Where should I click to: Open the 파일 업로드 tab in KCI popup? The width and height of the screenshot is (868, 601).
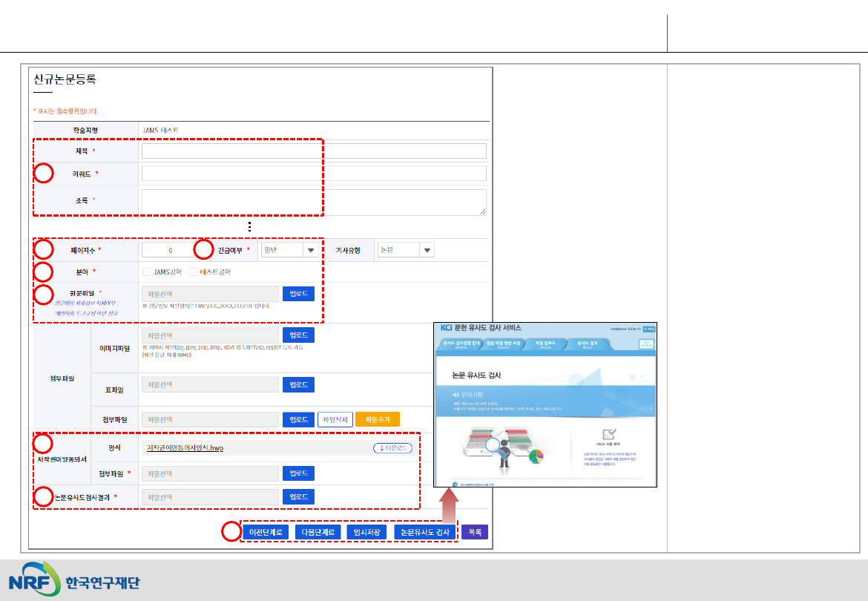[545, 344]
